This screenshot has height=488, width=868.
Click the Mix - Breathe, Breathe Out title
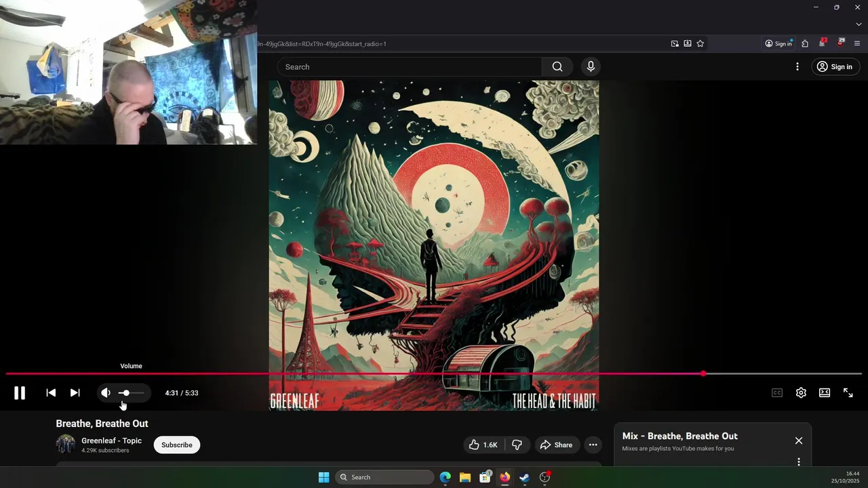tap(680, 436)
